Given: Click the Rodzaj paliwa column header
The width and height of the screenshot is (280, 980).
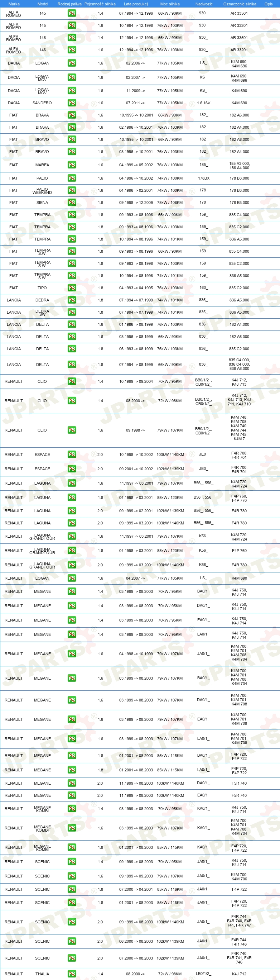Looking at the screenshot, I should (x=69, y=4).
